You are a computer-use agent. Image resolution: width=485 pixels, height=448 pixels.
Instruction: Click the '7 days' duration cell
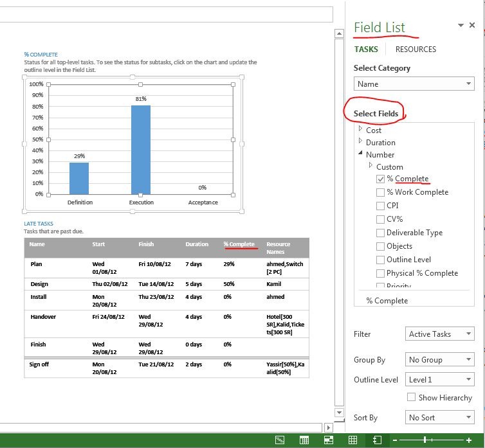click(194, 264)
